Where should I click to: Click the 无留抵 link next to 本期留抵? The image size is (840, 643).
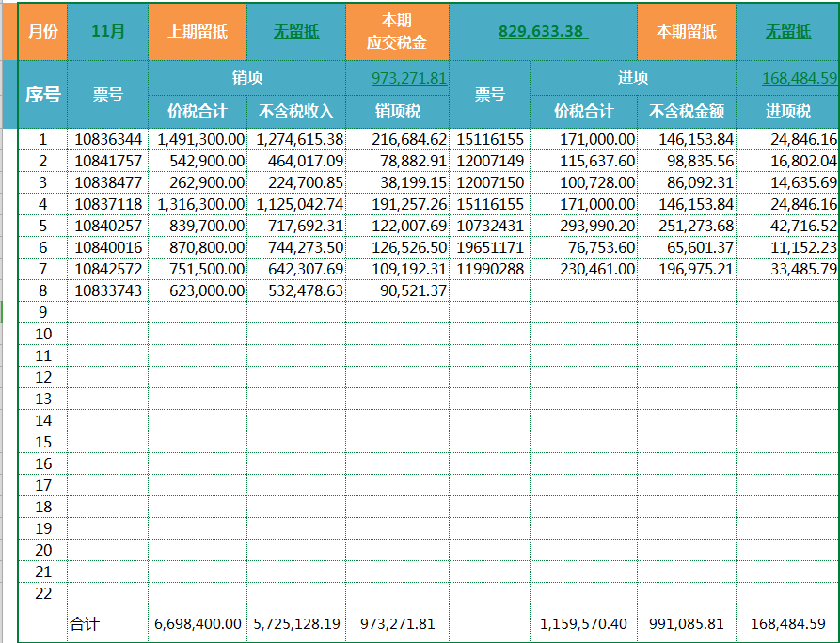click(x=787, y=32)
